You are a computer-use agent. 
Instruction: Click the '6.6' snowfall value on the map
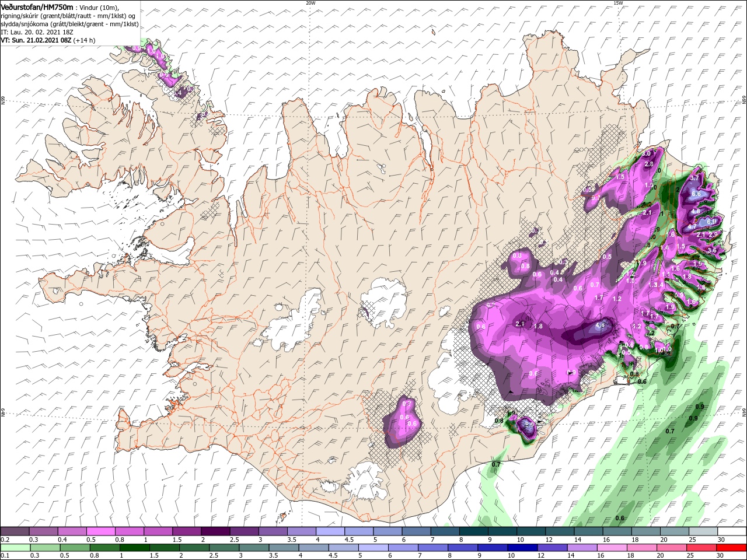[696, 194]
